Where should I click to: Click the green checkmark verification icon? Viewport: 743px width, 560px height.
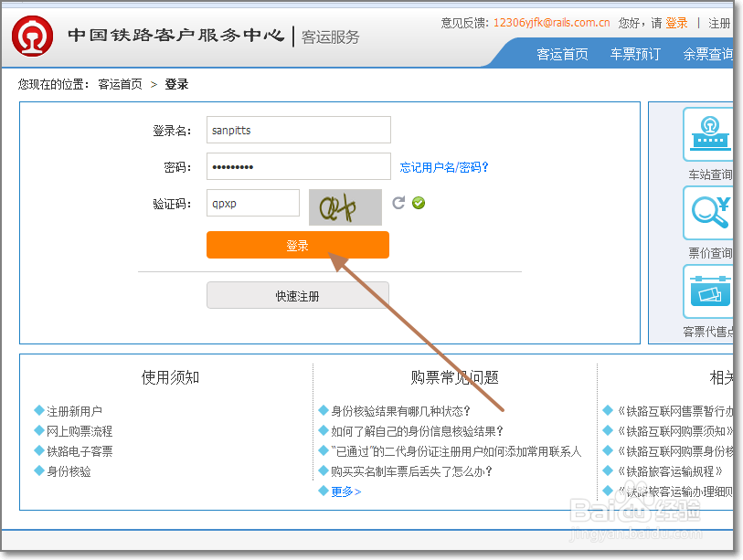(418, 203)
